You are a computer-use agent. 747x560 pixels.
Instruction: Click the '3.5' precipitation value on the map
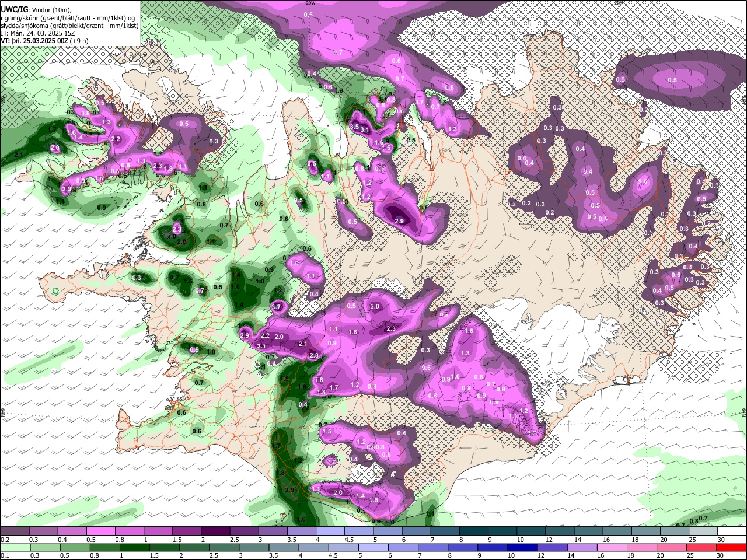pyautogui.click(x=354, y=127)
